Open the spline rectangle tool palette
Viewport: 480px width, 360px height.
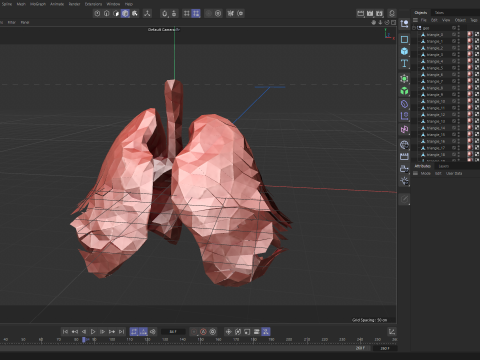tap(404, 39)
